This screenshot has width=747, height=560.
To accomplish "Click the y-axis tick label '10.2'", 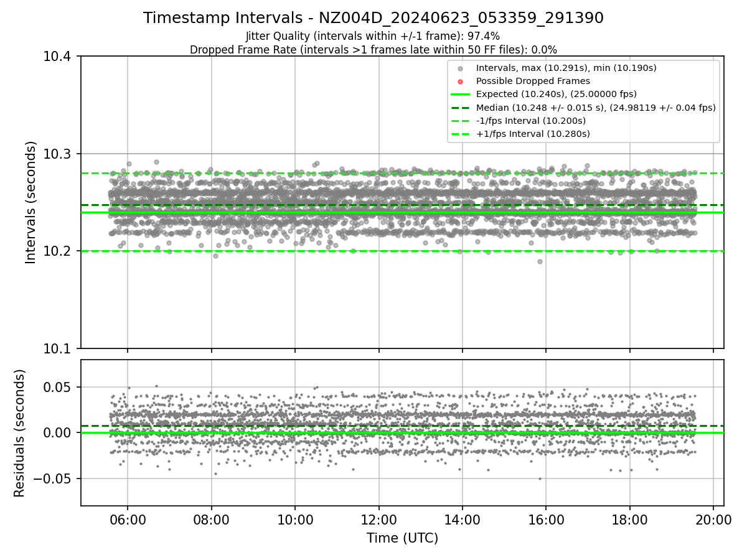I will [58, 251].
